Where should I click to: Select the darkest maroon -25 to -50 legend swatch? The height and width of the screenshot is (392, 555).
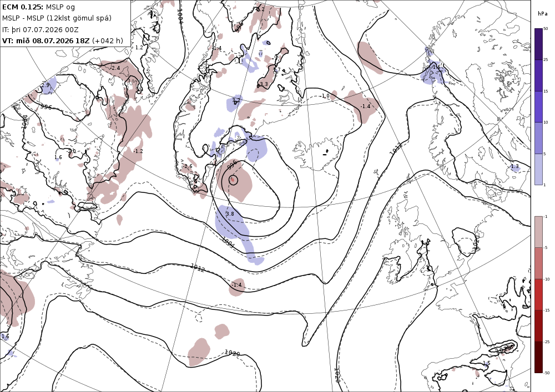click(538, 357)
